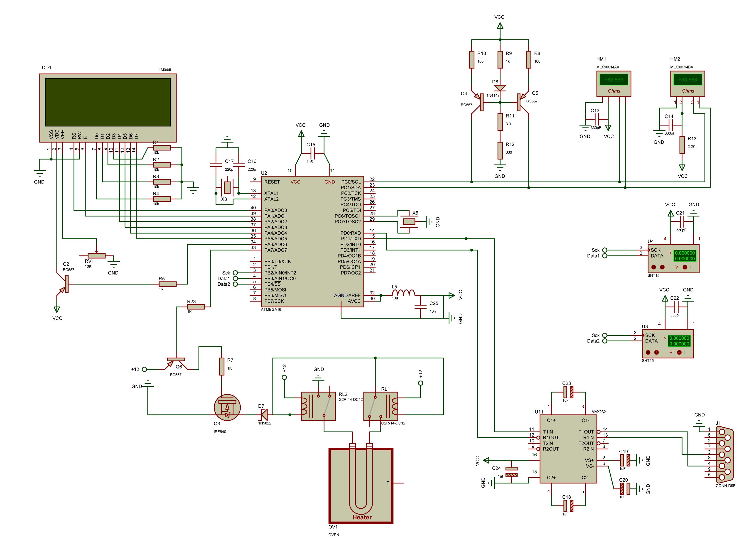Click diode D8 1N4148 symbol
The width and height of the screenshot is (756, 557).
[500, 88]
